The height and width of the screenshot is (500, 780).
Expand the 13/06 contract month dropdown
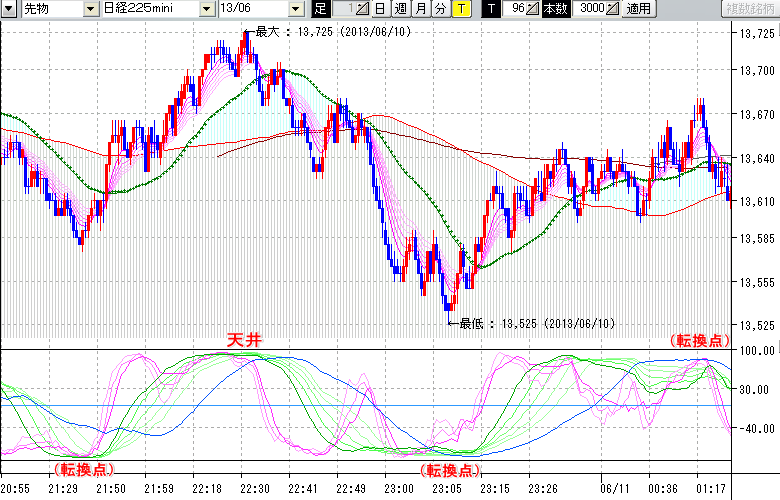[297, 9]
